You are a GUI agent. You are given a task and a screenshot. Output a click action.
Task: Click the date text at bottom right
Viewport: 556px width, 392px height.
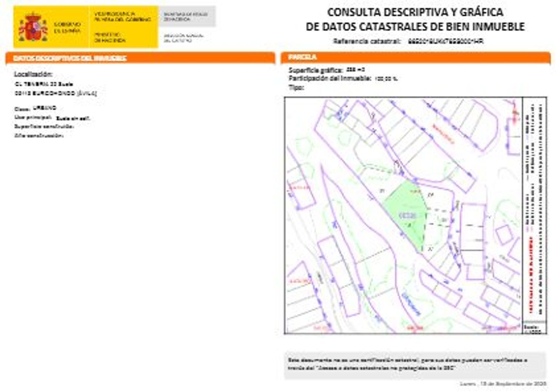pos(503,384)
